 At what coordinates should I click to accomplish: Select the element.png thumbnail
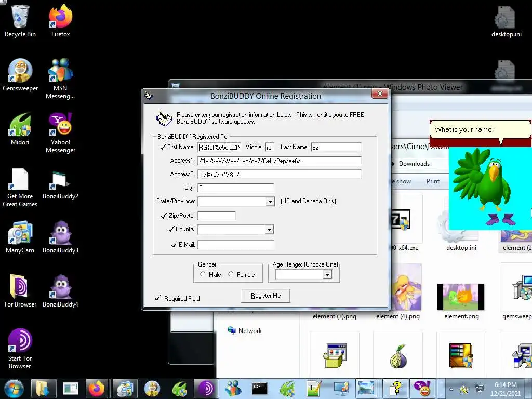tap(461, 297)
